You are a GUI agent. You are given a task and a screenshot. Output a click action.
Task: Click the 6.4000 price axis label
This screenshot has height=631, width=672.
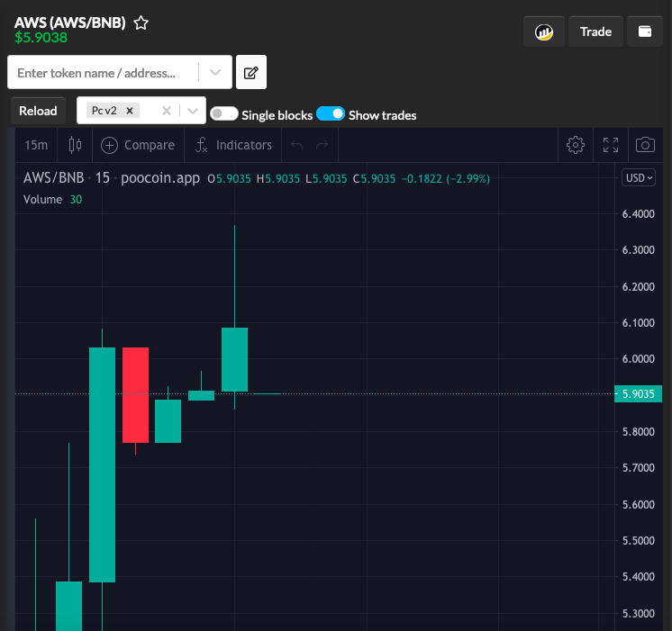coord(638,213)
